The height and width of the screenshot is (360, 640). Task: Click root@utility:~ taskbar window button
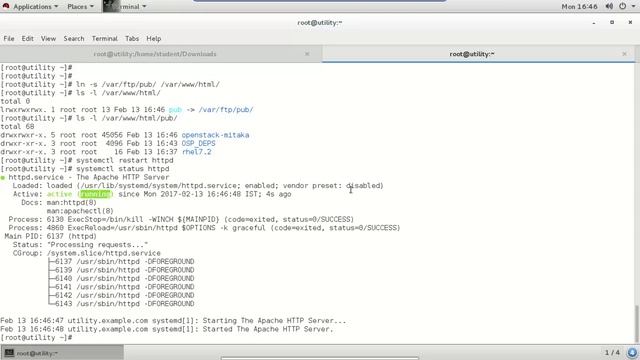62,353
